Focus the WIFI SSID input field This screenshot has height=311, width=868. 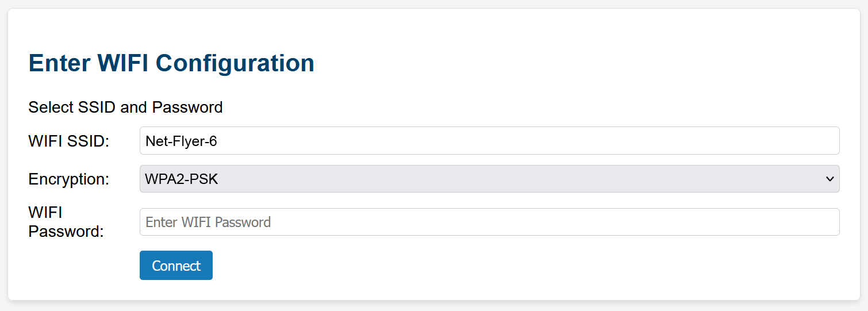(x=489, y=141)
